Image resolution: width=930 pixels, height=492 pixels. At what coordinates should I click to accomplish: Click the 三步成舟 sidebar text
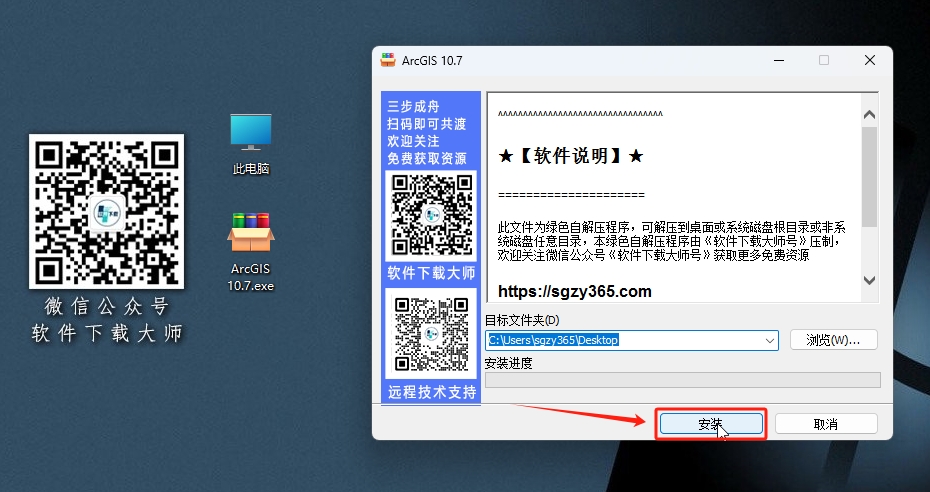(x=413, y=107)
